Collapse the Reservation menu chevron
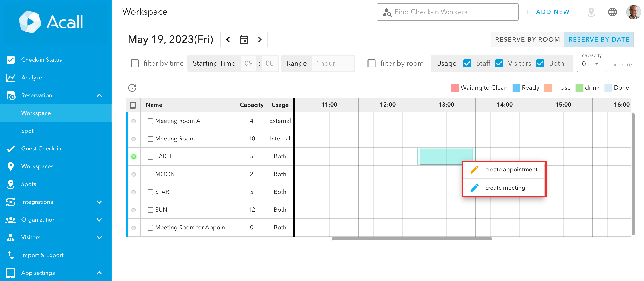644x281 pixels. pyautogui.click(x=99, y=95)
